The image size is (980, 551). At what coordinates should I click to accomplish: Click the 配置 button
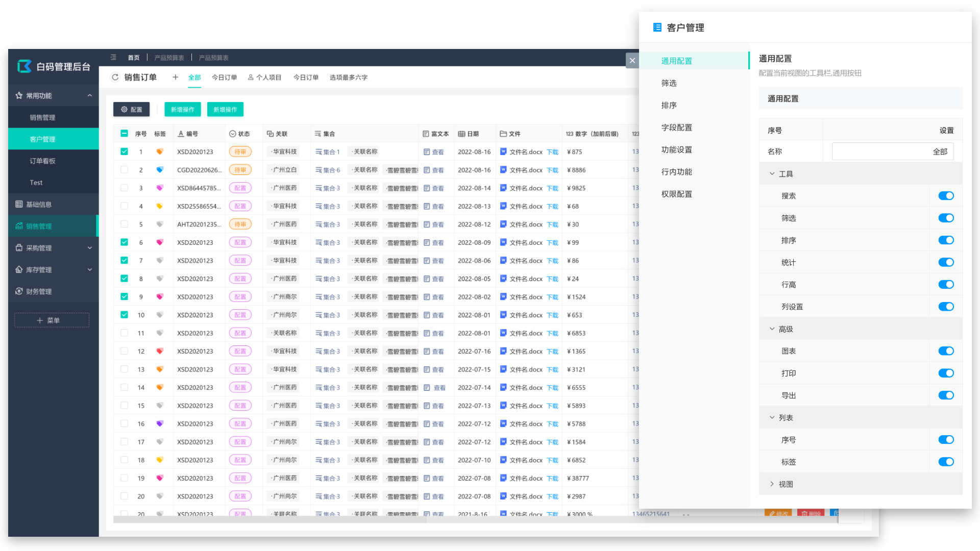pos(131,109)
